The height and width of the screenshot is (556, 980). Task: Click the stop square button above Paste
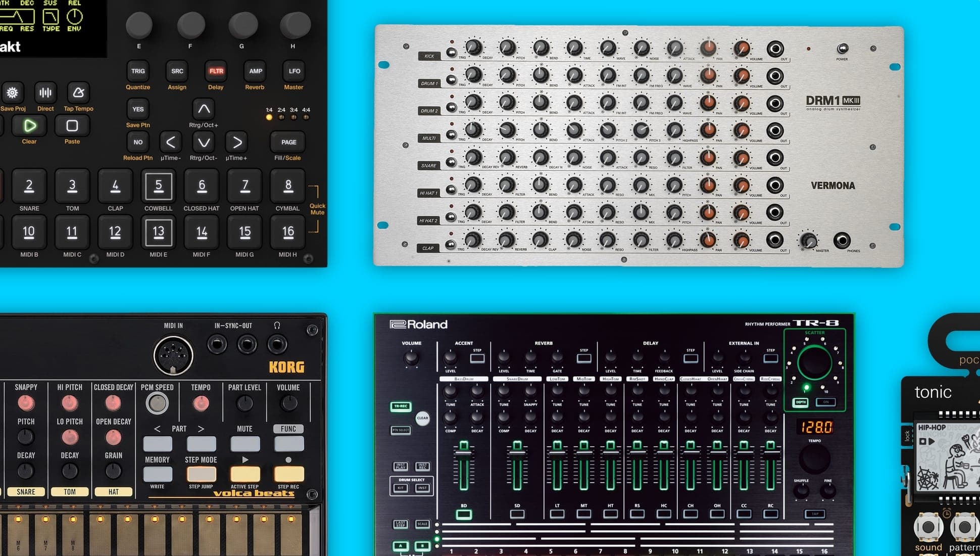coord(72,125)
